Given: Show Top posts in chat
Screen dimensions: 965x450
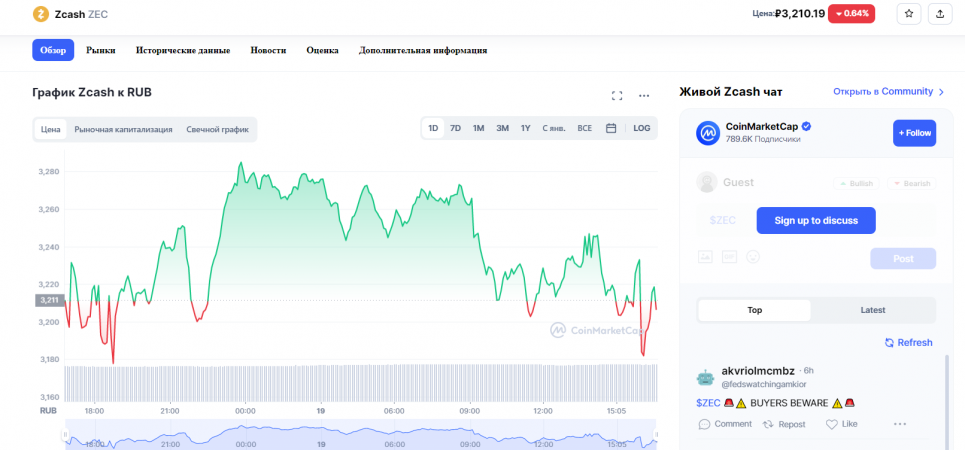Looking at the screenshot, I should [755, 310].
